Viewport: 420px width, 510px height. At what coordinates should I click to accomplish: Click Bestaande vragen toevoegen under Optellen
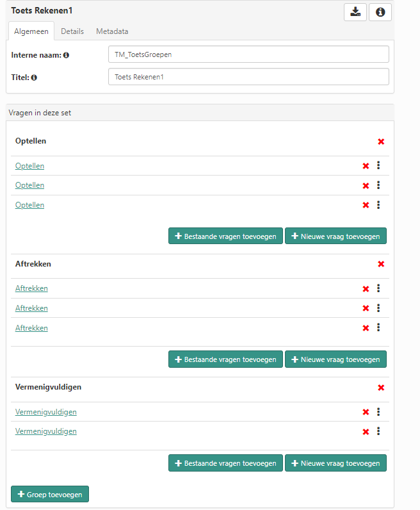[x=225, y=236]
